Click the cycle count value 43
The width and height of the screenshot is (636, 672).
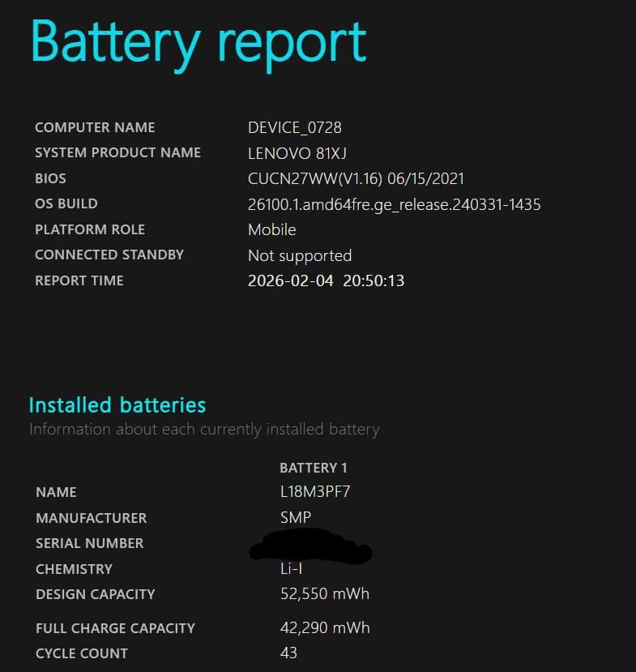click(x=289, y=653)
